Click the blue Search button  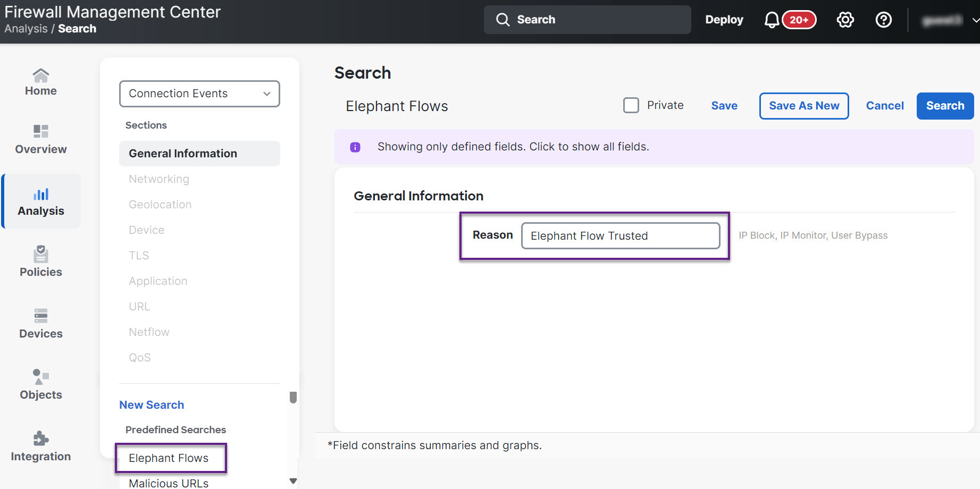tap(944, 106)
